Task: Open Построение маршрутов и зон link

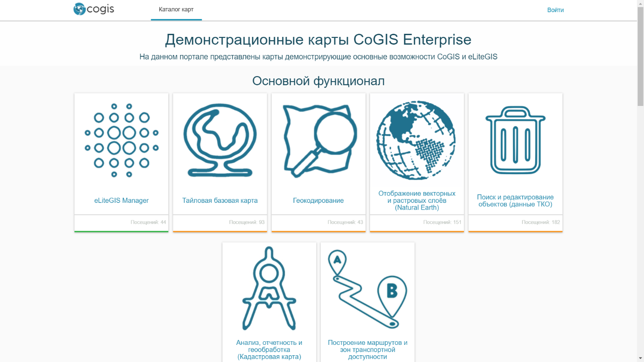Action: [367, 349]
